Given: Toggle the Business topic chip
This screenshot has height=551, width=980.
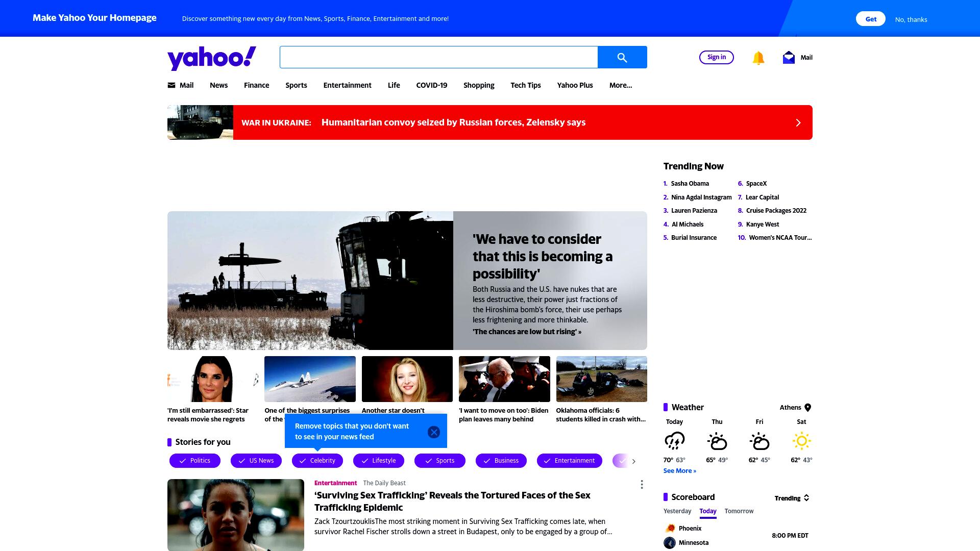Looking at the screenshot, I should point(501,461).
